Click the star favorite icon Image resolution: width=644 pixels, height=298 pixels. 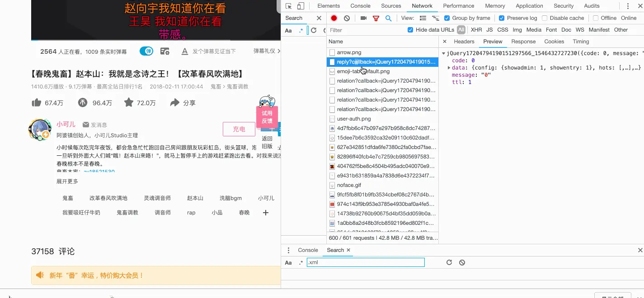(129, 103)
